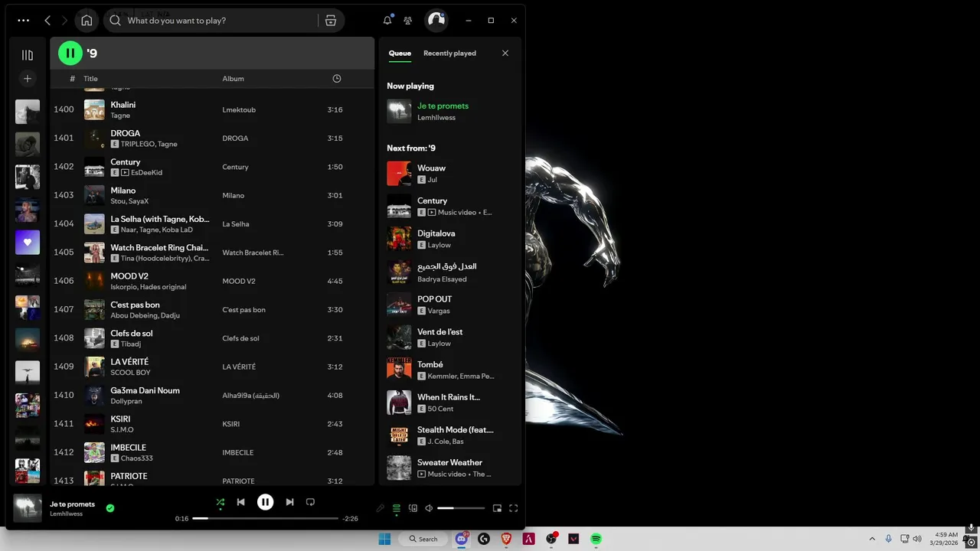Skip to the previous track
Image resolution: width=980 pixels, height=551 pixels.
click(240, 502)
